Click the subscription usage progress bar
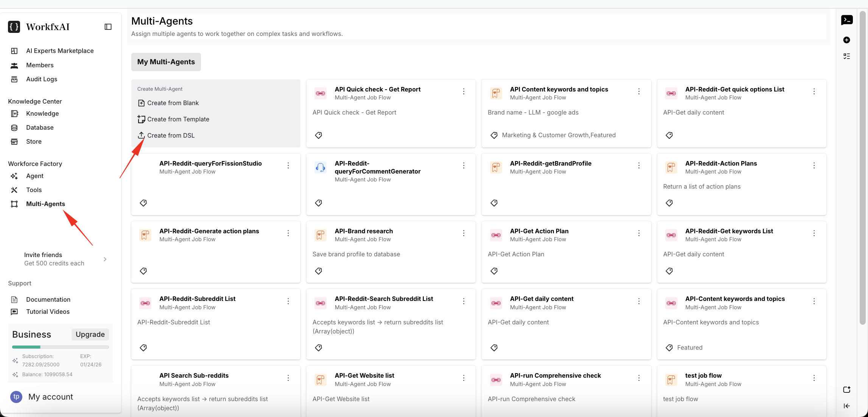Image resolution: width=868 pixels, height=417 pixels. click(60, 347)
